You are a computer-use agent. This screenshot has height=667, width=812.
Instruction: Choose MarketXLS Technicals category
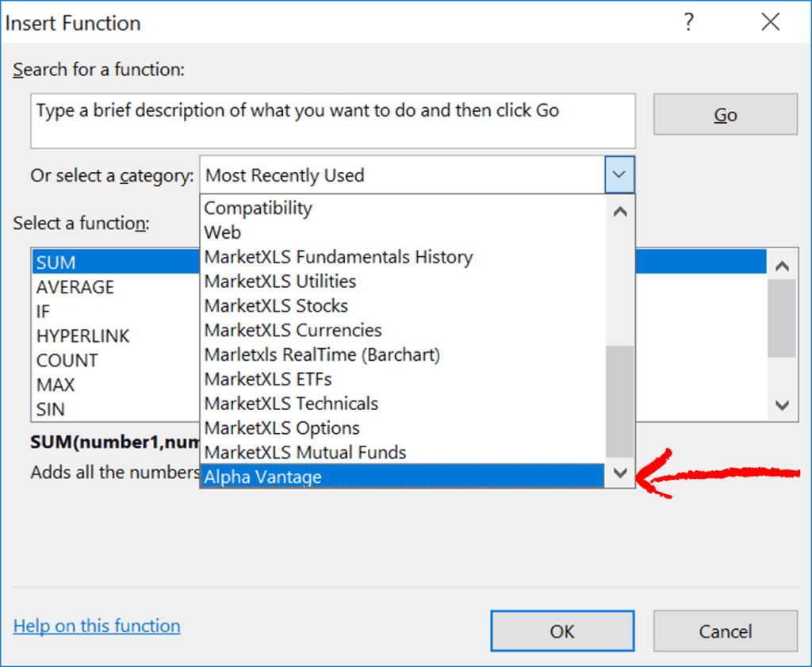click(x=402, y=404)
